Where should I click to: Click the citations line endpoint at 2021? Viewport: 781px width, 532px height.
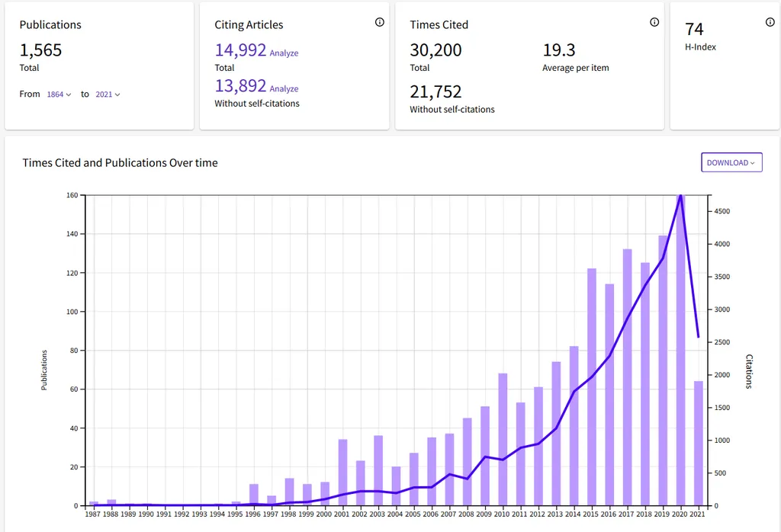(x=699, y=337)
